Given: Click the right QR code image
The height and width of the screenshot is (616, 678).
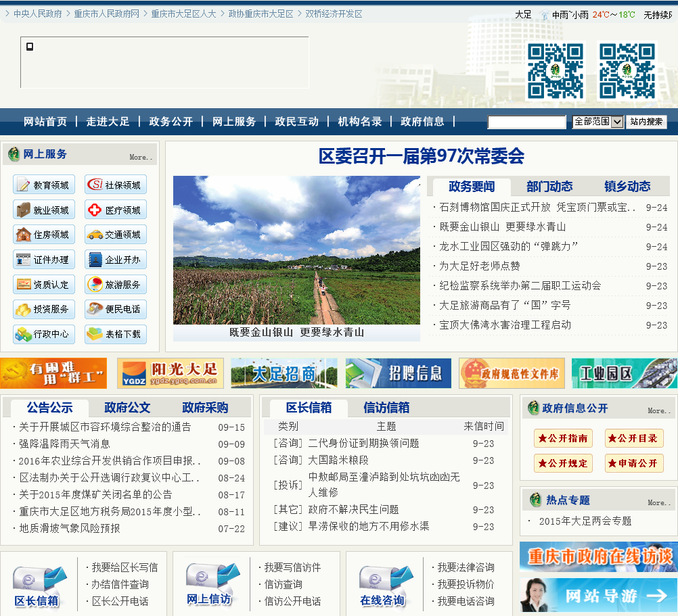Looking at the screenshot, I should (627, 71).
